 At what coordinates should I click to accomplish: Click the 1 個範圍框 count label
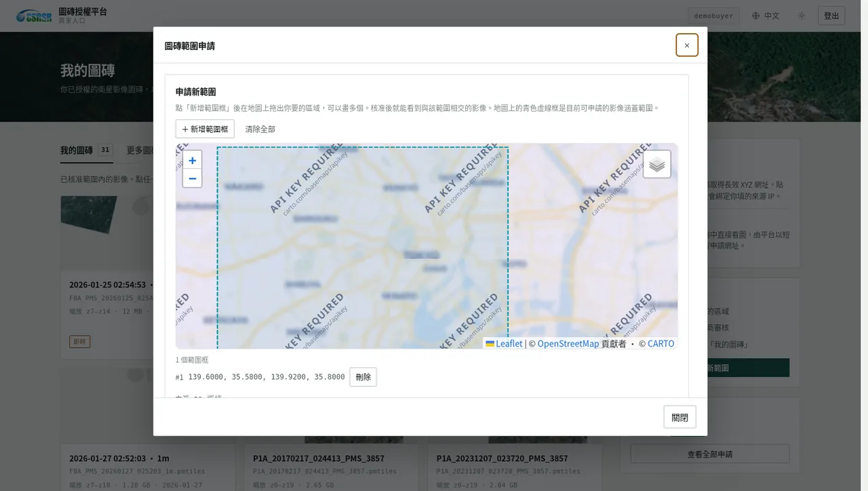[x=192, y=360]
